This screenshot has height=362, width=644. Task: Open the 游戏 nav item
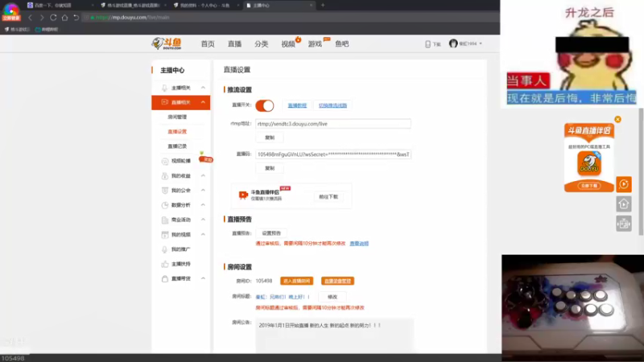point(315,44)
